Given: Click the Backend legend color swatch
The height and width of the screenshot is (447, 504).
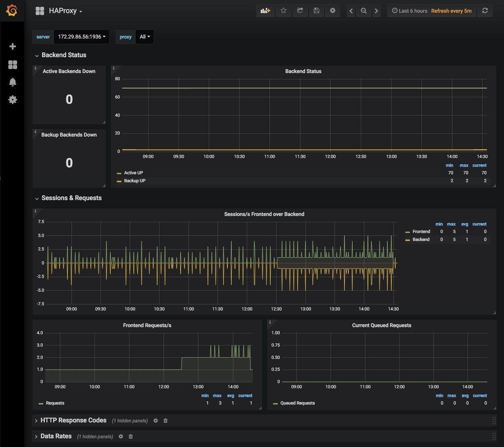Looking at the screenshot, I should [408, 240].
